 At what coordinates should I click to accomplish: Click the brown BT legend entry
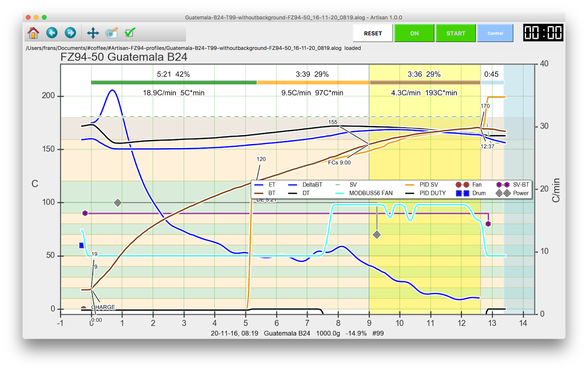[x=265, y=193]
